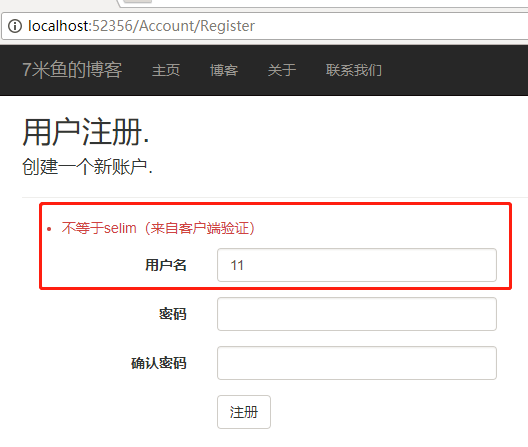Click the 不等于selim validation error message

point(158,228)
